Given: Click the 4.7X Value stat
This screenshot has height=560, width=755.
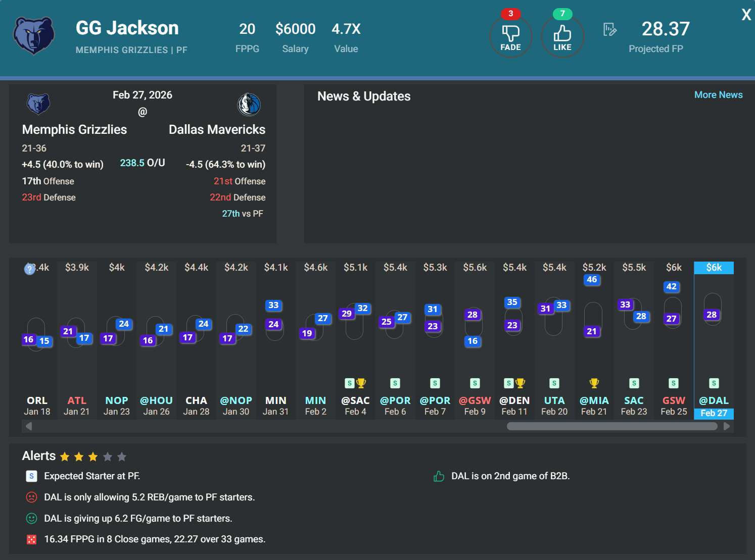Looking at the screenshot, I should coord(346,29).
